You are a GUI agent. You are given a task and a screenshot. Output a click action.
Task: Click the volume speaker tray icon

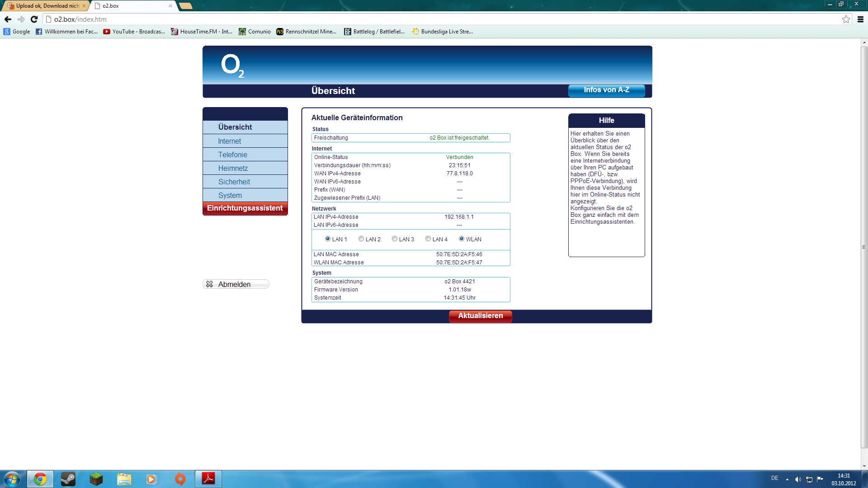coord(798,479)
